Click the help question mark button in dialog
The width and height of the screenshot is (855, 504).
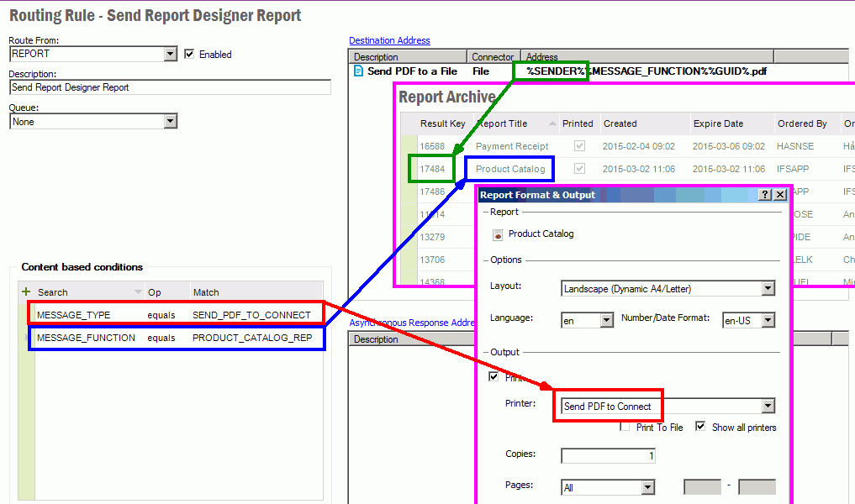point(764,195)
